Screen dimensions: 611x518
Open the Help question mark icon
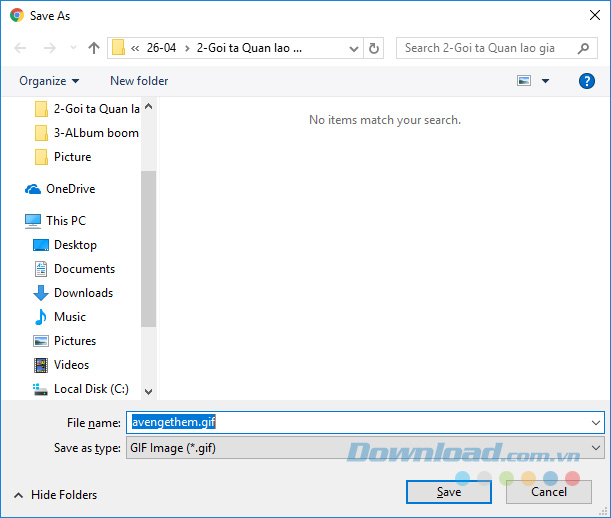coord(587,81)
